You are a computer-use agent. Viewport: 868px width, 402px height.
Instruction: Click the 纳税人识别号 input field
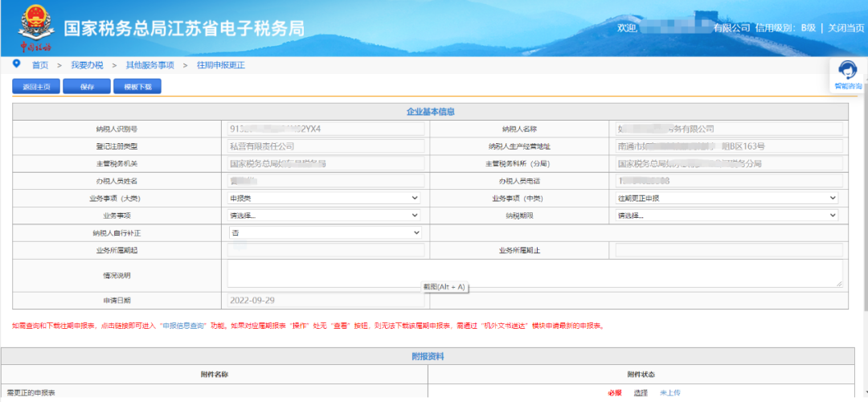click(325, 129)
